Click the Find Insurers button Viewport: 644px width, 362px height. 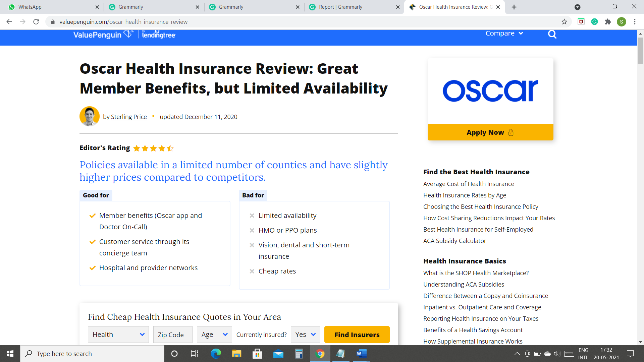point(357,335)
